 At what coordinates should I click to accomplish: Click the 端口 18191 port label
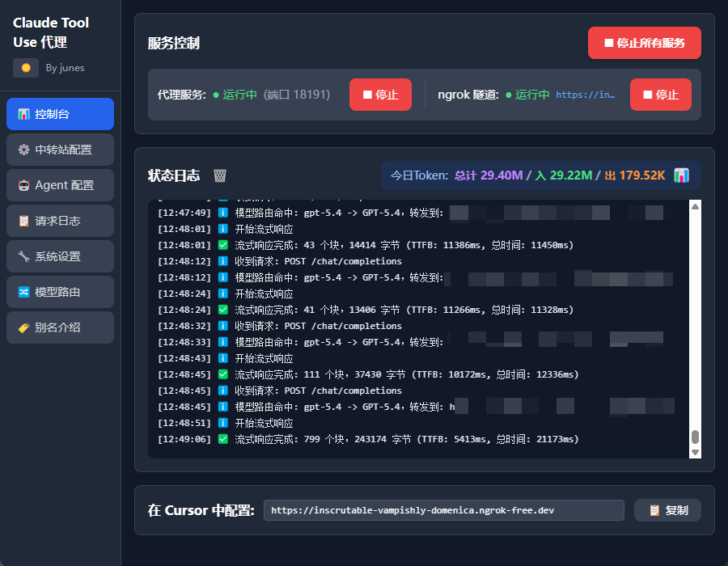click(297, 95)
